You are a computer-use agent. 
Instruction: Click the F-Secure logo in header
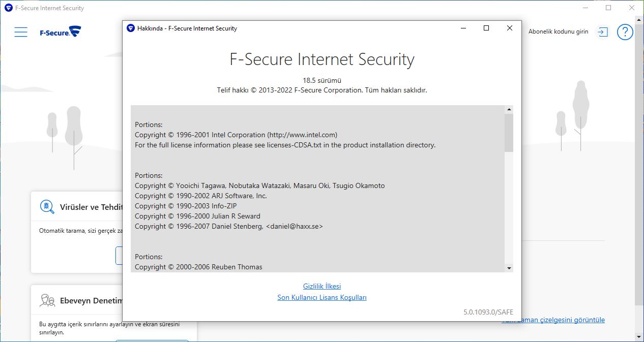tap(61, 32)
